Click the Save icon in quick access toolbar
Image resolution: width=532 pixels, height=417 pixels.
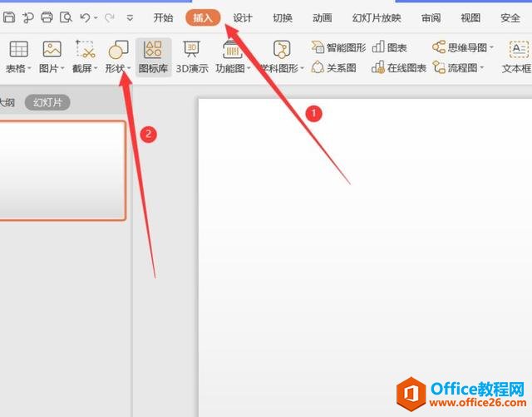[9, 17]
